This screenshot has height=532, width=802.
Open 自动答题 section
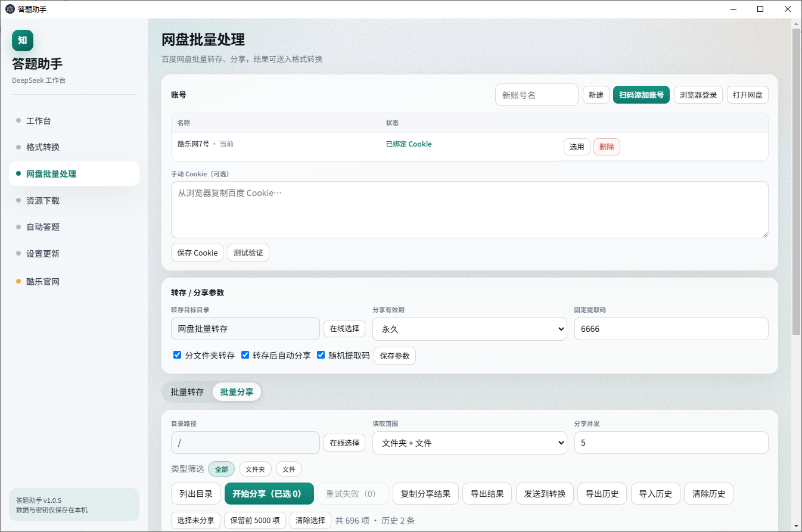[x=74, y=227]
